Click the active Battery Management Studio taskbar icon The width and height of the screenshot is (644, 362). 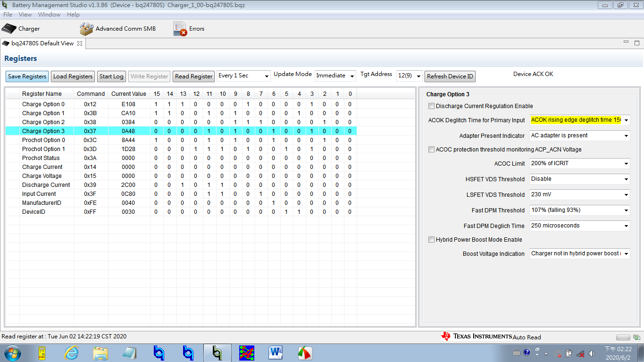[217, 353]
